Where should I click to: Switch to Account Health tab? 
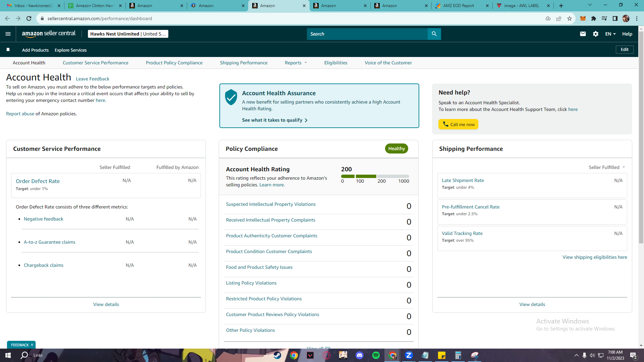(29, 63)
